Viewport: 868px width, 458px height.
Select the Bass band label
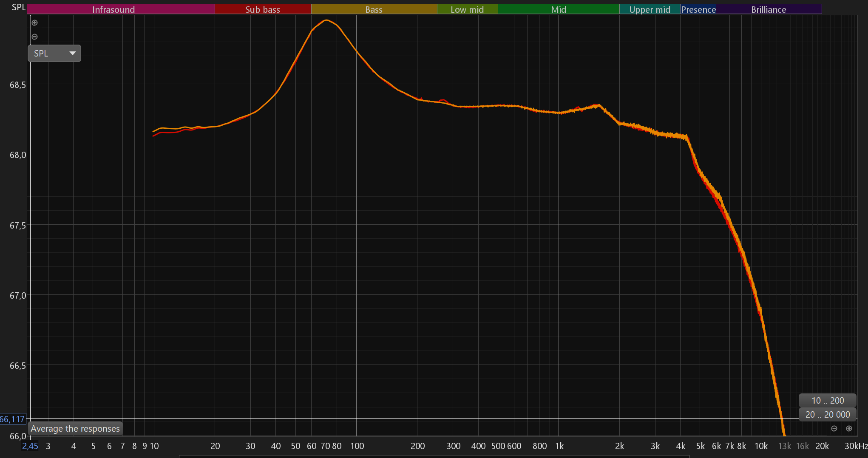pyautogui.click(x=374, y=9)
